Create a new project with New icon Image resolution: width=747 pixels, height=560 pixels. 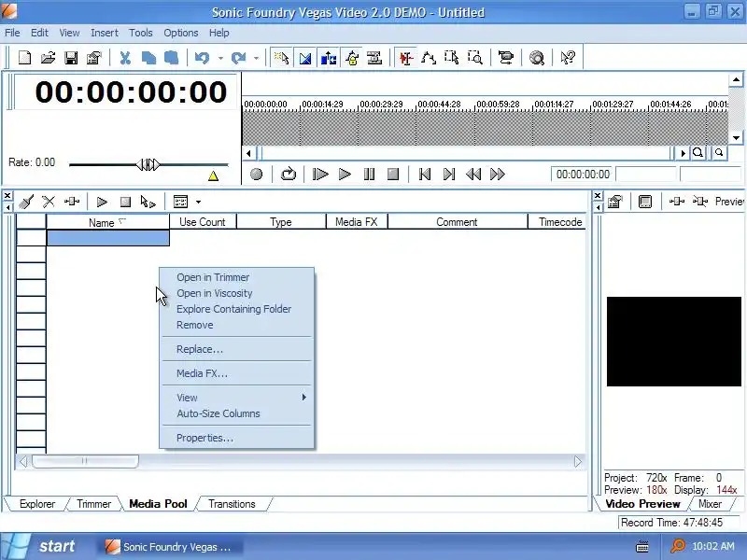pyautogui.click(x=24, y=58)
